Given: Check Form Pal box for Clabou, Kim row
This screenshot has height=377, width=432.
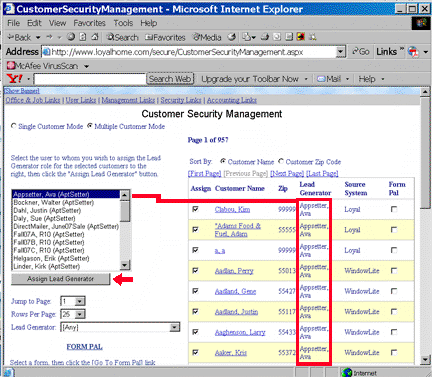Looking at the screenshot, I should (x=394, y=209).
